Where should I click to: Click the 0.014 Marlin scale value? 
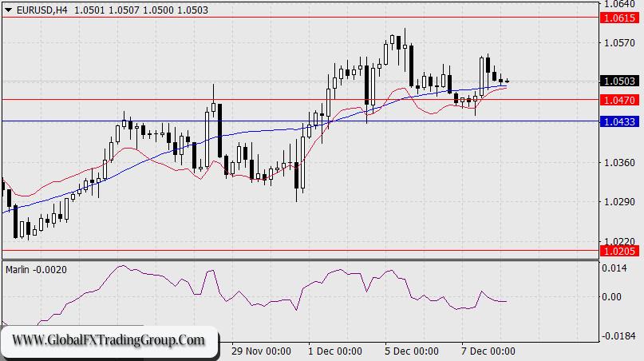(614, 268)
